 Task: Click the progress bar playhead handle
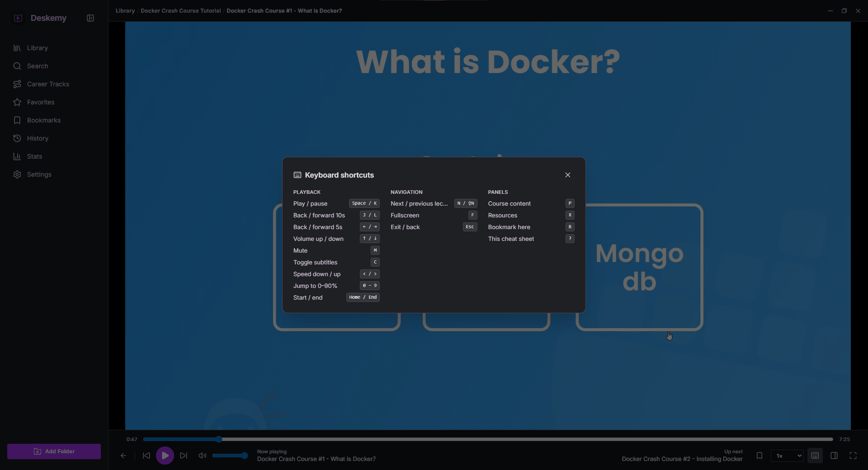[x=219, y=439]
